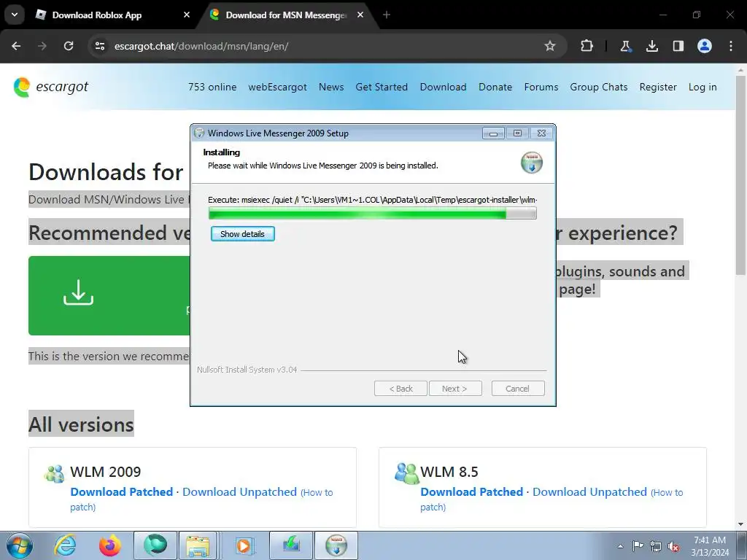Click the WLM 8.5 icon

(x=406, y=473)
